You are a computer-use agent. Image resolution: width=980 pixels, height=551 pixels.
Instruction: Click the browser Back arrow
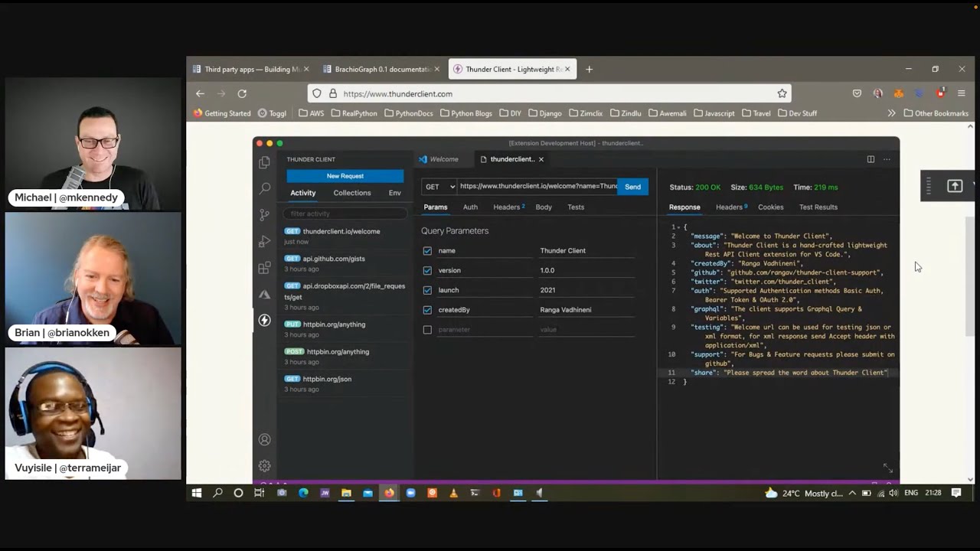pos(200,93)
